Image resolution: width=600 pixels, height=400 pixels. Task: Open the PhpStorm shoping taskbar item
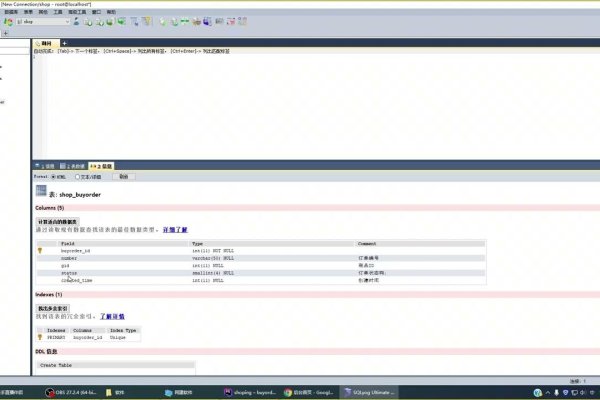click(250, 392)
